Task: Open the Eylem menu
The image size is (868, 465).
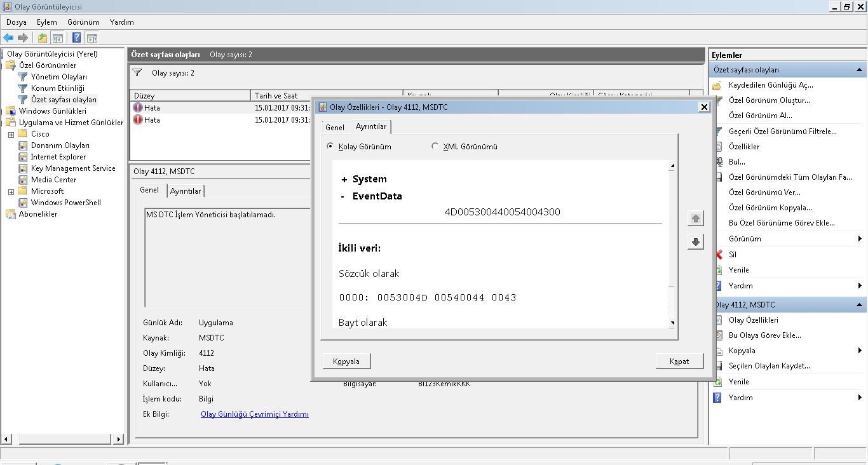Action: pyautogui.click(x=46, y=22)
